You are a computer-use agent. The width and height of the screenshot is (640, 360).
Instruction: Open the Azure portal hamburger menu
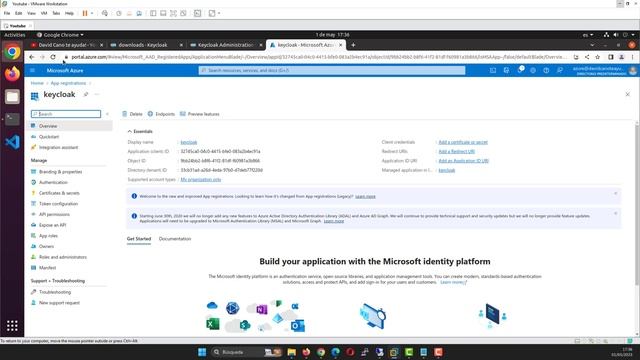tap(33, 70)
